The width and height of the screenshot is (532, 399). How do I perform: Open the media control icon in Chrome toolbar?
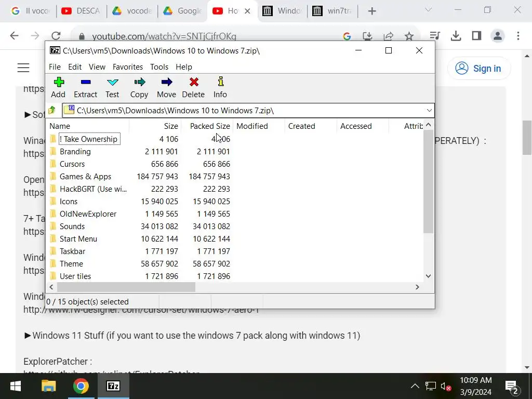point(435,36)
